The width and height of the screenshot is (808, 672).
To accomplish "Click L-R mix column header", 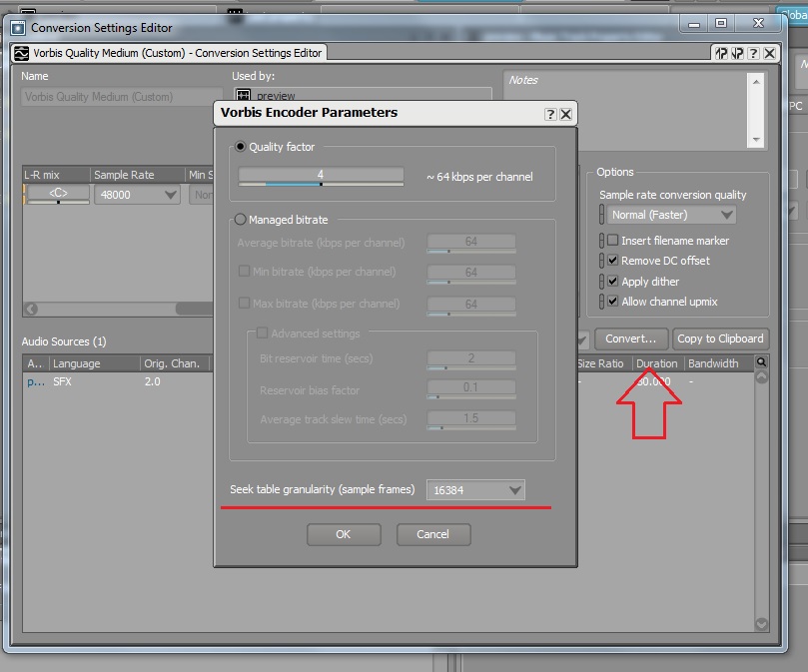I will click(56, 175).
